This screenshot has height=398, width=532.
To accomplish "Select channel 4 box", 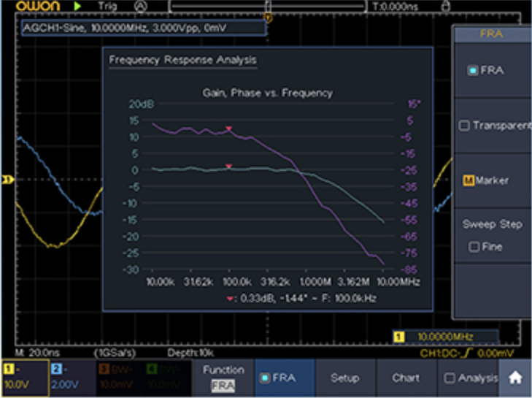I will (168, 378).
